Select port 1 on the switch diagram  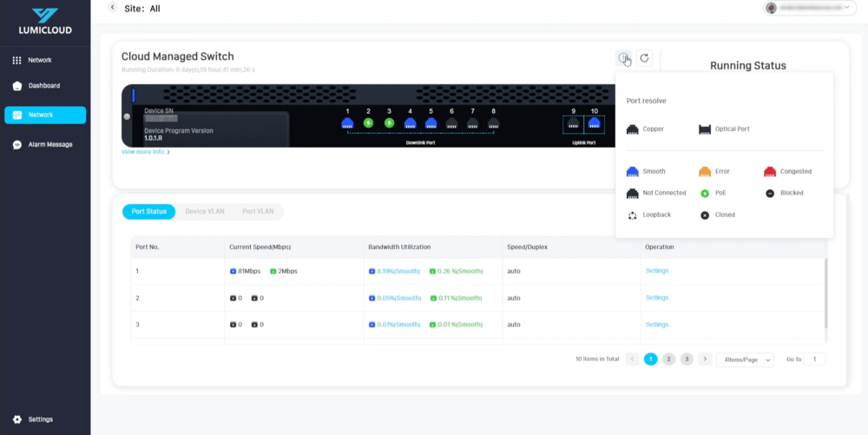[347, 122]
